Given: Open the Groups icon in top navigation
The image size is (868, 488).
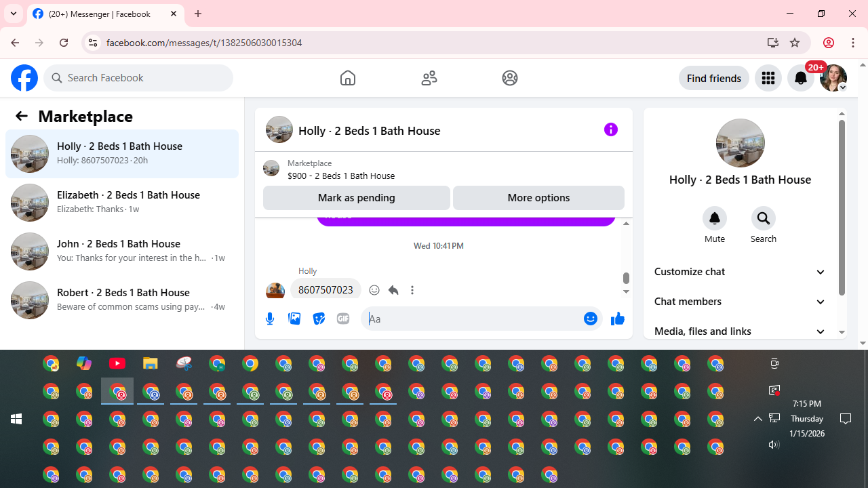Looking at the screenshot, I should (510, 78).
